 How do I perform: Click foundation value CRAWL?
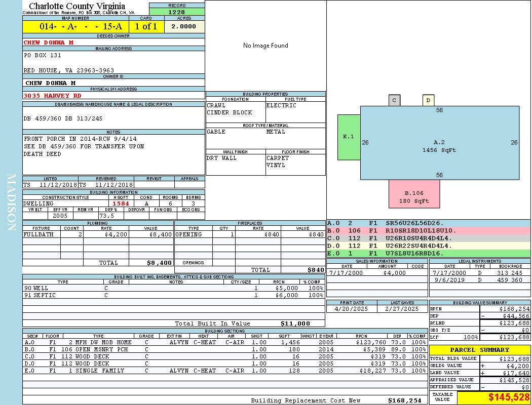click(216, 105)
